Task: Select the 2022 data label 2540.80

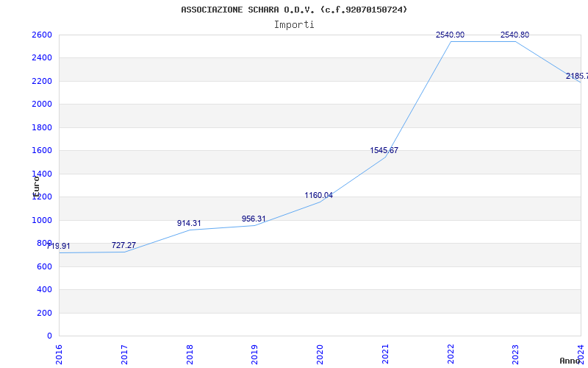Action: pos(450,35)
